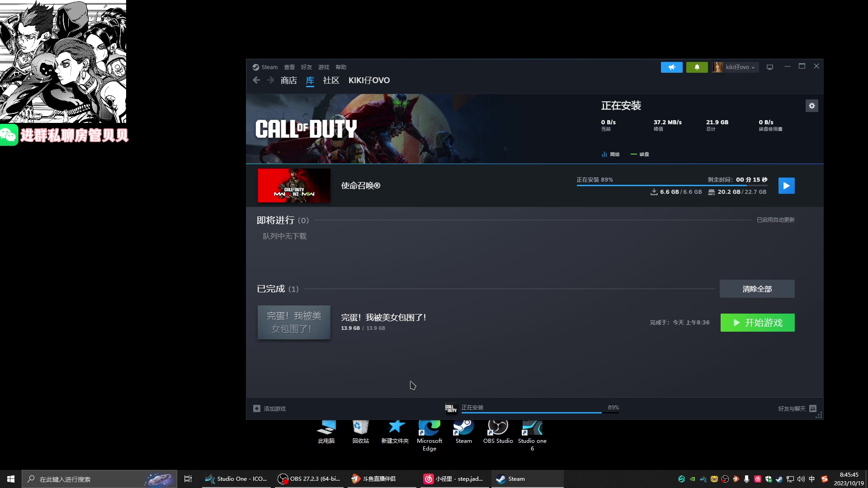The image size is (868, 488).
Task: Open the 新建文件夹 desktop icon
Action: (395, 432)
